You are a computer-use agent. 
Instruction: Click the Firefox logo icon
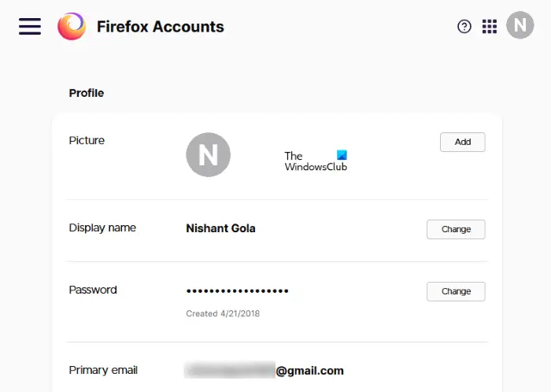tap(72, 27)
